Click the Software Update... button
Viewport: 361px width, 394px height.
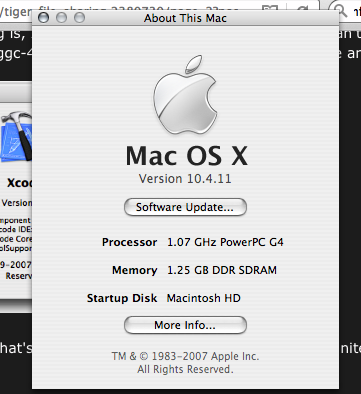click(x=185, y=207)
